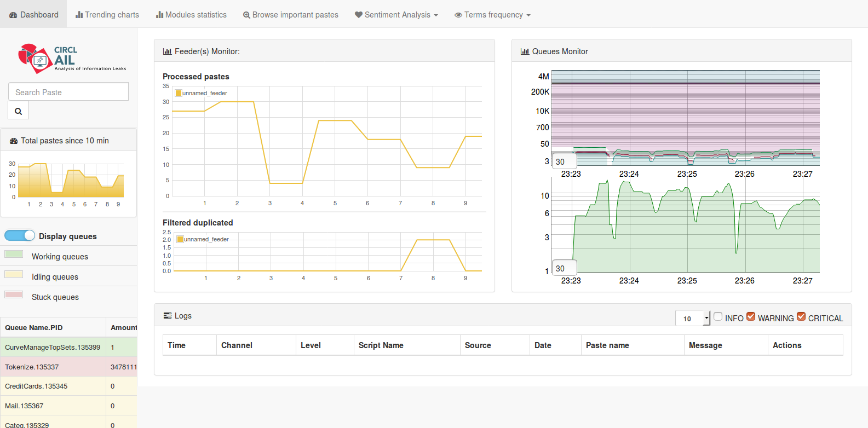This screenshot has height=428, width=868.
Task: Click the Feeder(s) Monitor chart icon
Action: coord(167,51)
